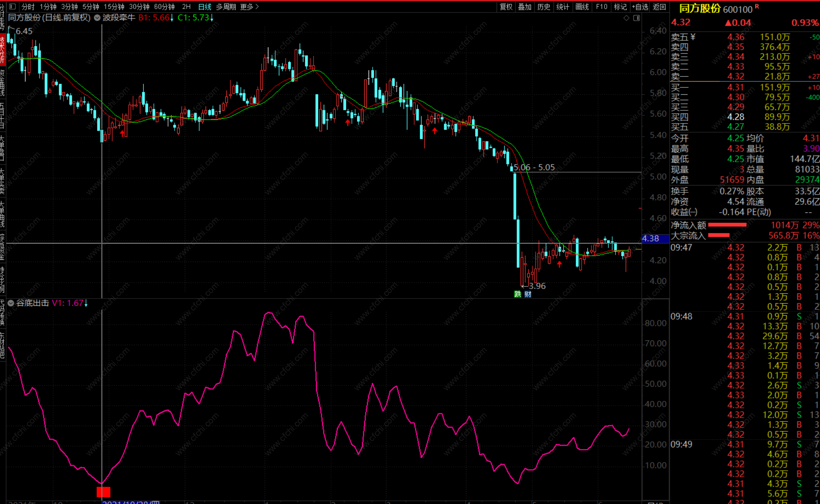Click the 返回 back button
Screen dimensions: 820x504
[659, 7]
